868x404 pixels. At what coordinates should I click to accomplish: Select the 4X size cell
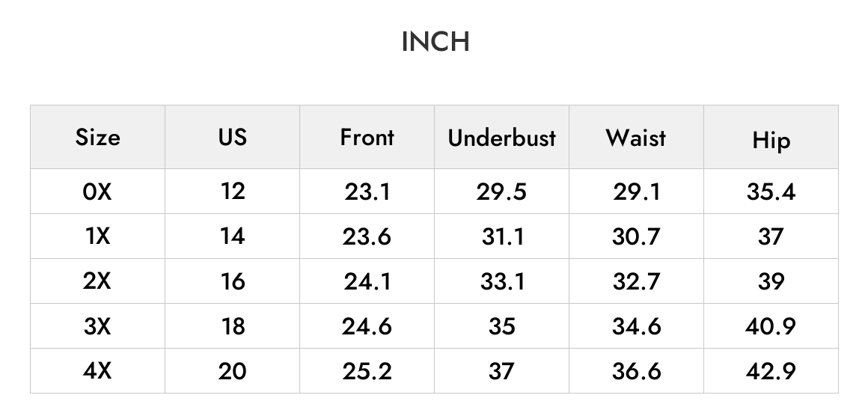(x=97, y=371)
